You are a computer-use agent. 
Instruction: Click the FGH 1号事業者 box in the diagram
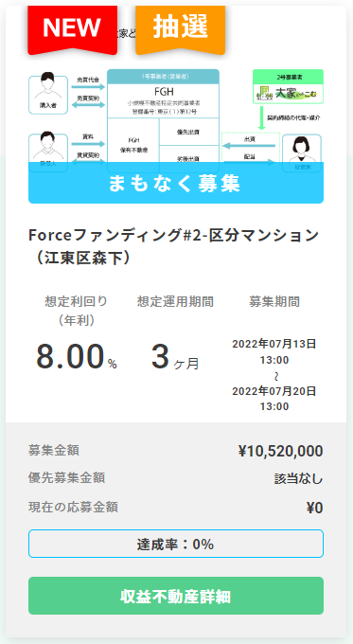pyautogui.click(x=163, y=94)
